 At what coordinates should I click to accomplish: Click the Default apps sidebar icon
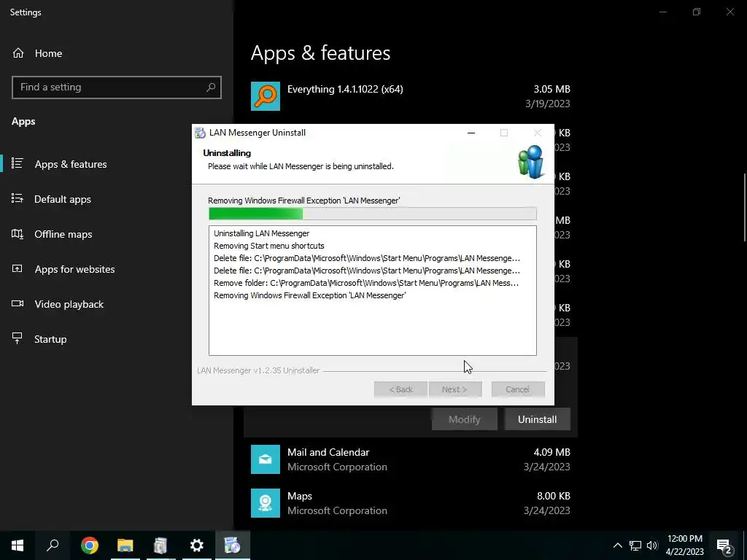coord(18,198)
